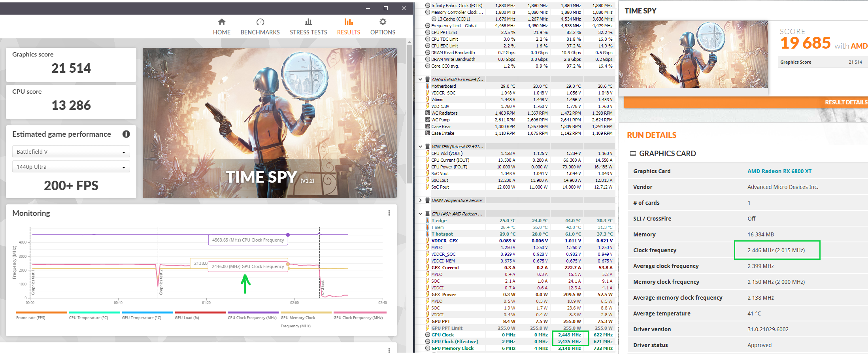Click the lightning icon for SoC Vout
Viewport: 868px width, 355px height.
coord(428,174)
